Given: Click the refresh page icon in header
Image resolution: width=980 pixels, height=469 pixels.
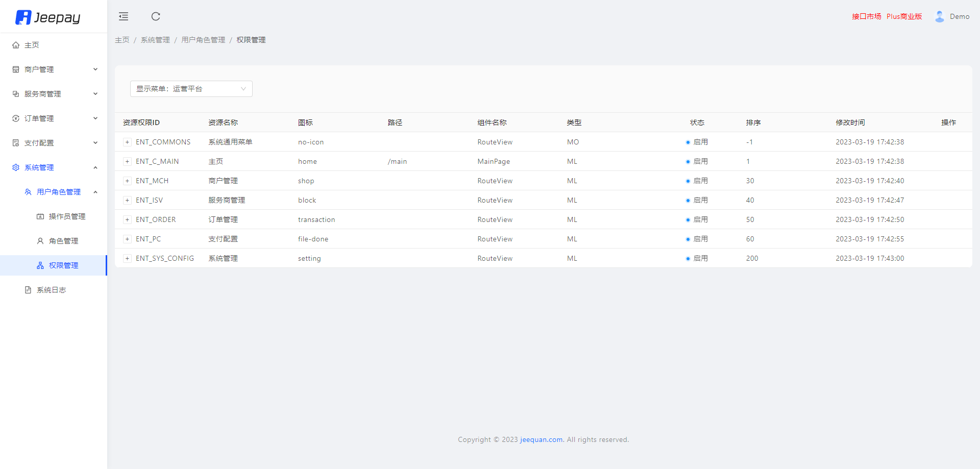Looking at the screenshot, I should point(156,16).
